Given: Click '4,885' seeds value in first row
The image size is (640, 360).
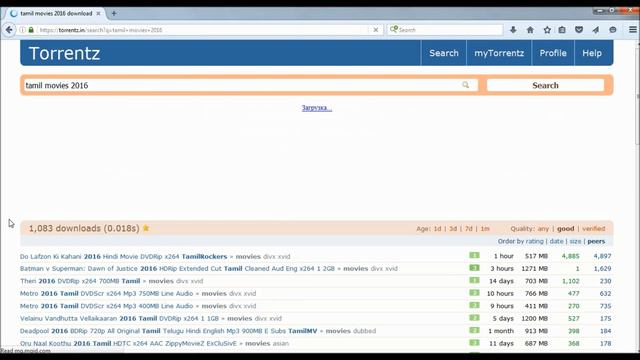Looking at the screenshot, I should [x=570, y=256].
